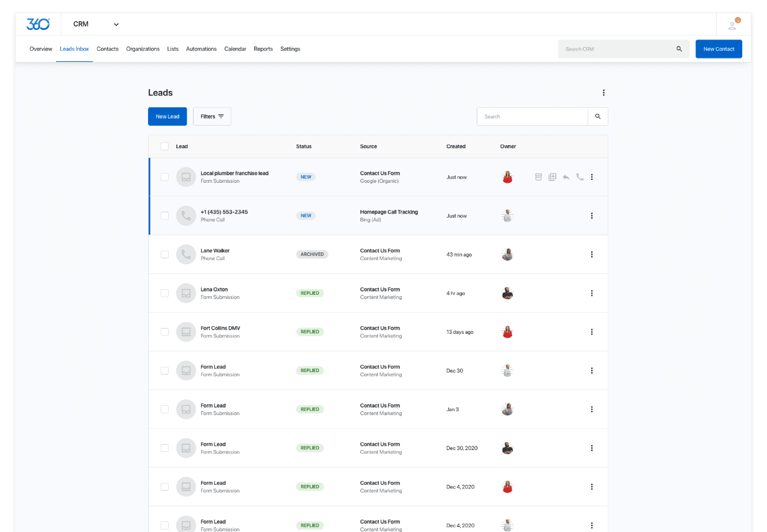Image resolution: width=767 pixels, height=532 pixels.
Task: Click the Search CRM magnifier icon
Action: pos(679,49)
